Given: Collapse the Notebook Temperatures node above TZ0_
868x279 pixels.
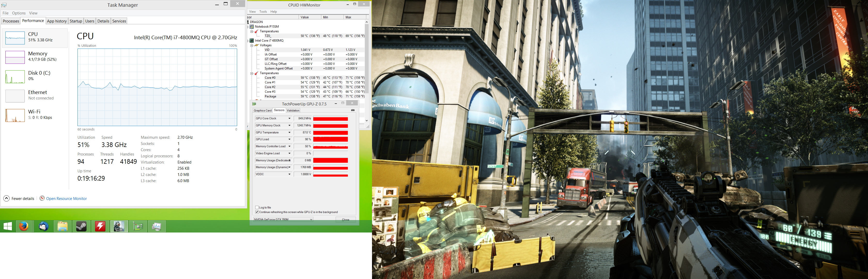Looking at the screenshot, I should coord(252,31).
